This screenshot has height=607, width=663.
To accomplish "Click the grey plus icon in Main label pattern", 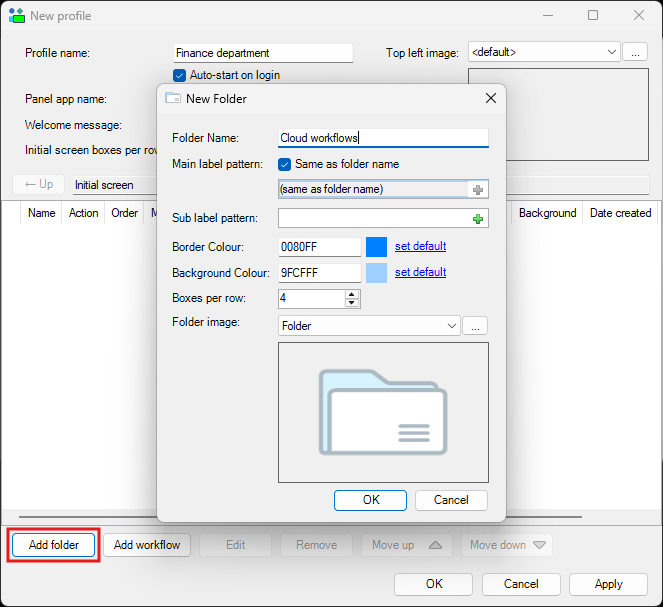I will point(478,190).
